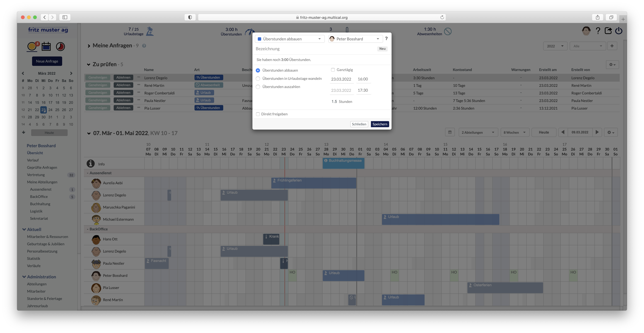The width and height of the screenshot is (644, 333).
Task: Click the end time field 17:30
Action: pyautogui.click(x=364, y=90)
